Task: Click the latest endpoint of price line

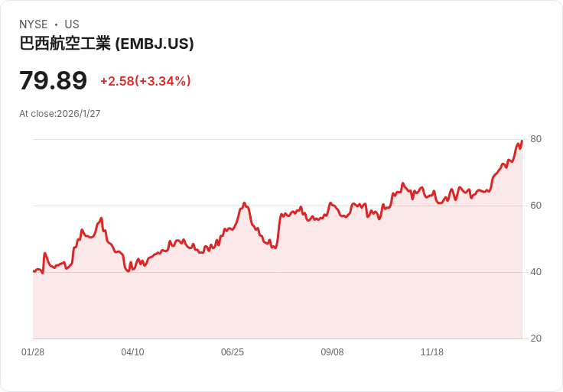Action: point(522,141)
